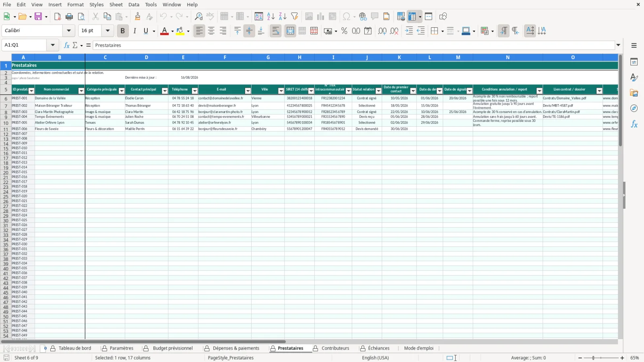Click the Print icon
Screen dimensions: 644x362
coord(69,16)
